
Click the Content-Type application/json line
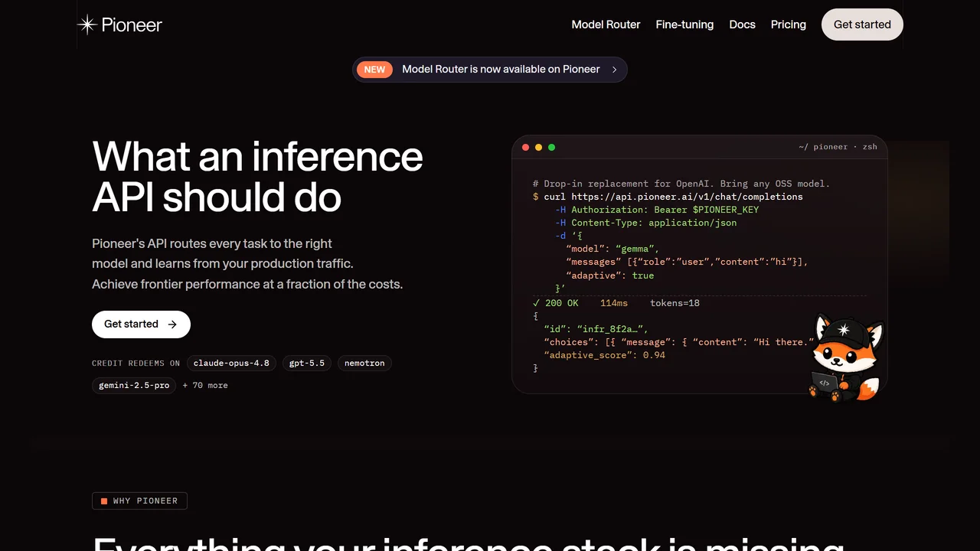646,223
